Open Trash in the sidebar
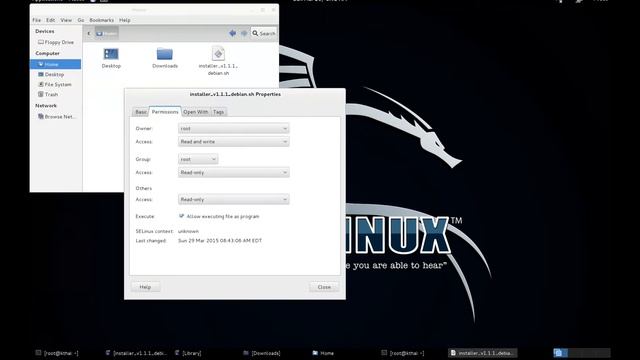640x360 pixels. (48, 94)
